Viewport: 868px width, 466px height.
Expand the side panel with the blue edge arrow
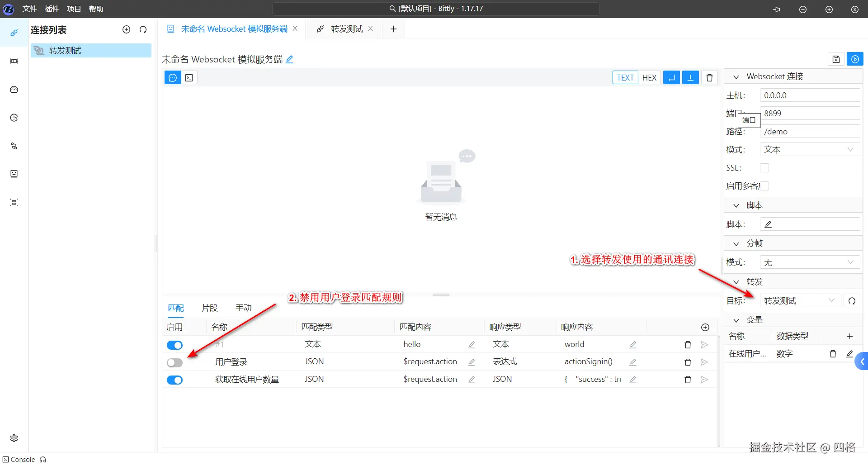[x=862, y=361]
